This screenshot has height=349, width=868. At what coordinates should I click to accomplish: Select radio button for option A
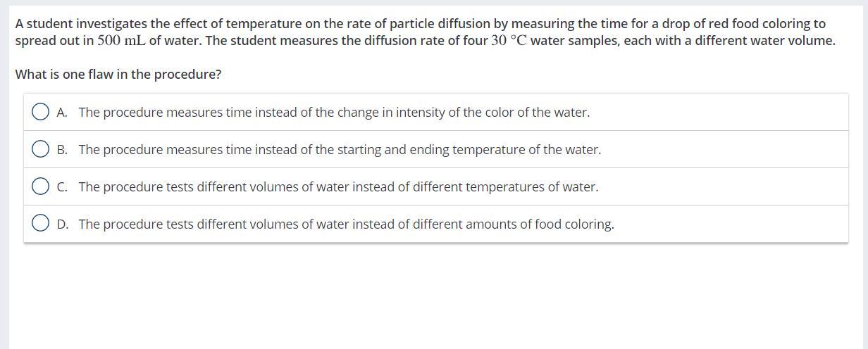[x=41, y=112]
